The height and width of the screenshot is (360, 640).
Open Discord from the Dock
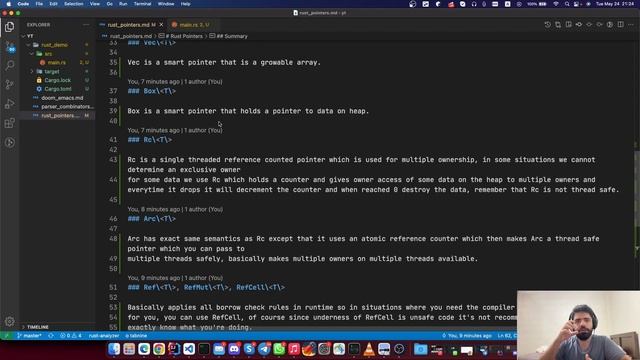click(x=234, y=349)
